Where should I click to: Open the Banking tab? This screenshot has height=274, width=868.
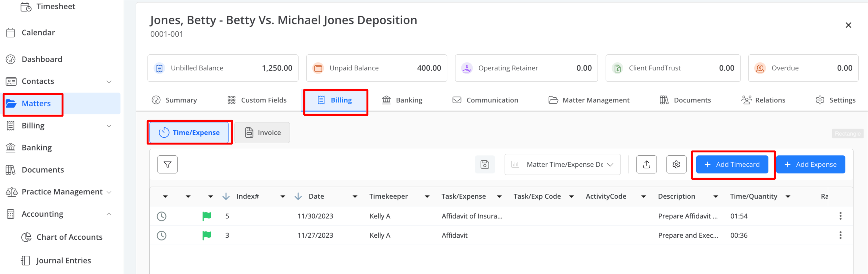point(402,100)
